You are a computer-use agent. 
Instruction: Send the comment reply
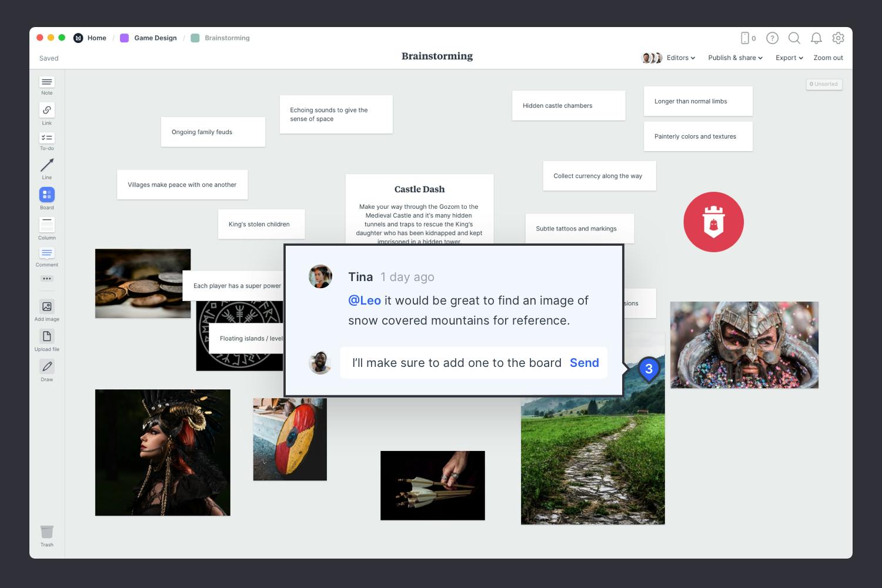pos(584,363)
